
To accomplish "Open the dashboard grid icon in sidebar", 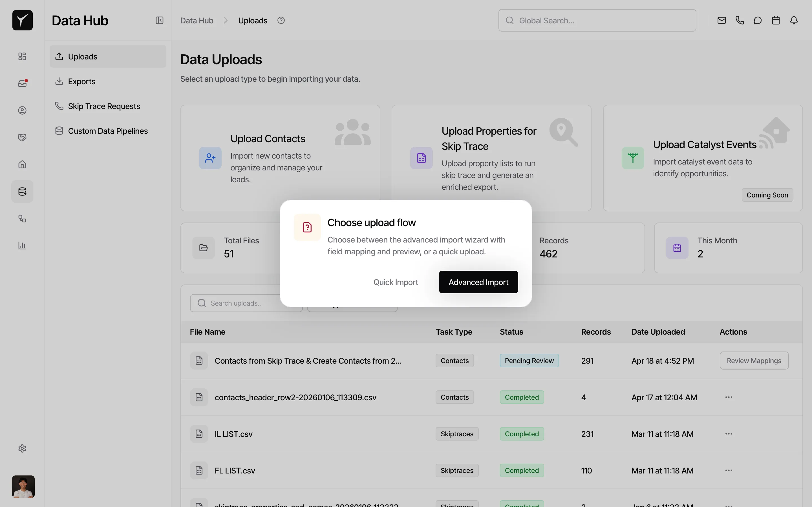I will coord(22,56).
